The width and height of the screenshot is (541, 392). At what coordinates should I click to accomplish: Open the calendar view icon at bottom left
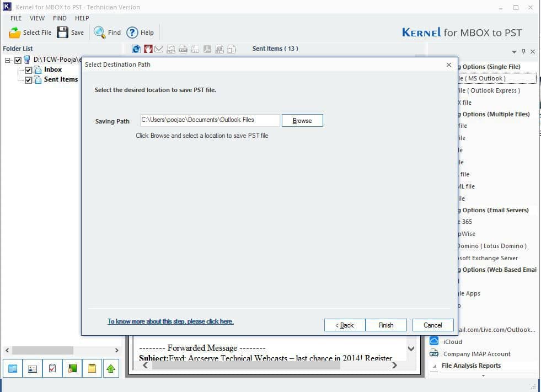click(x=13, y=368)
